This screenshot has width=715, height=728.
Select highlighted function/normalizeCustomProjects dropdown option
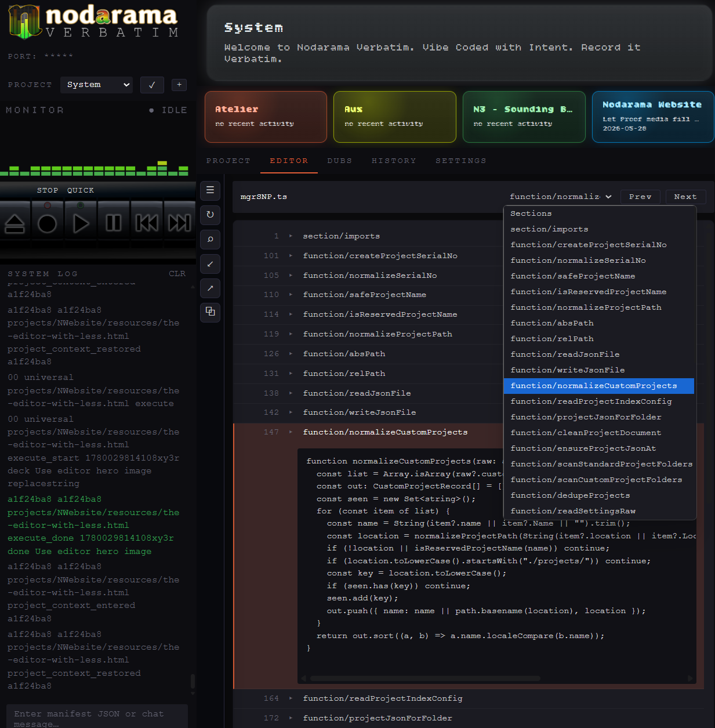pyautogui.click(x=599, y=386)
